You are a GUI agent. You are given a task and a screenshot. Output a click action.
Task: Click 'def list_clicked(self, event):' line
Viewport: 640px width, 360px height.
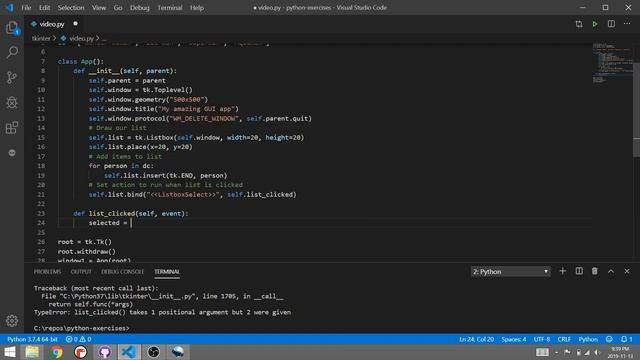pyautogui.click(x=131, y=213)
